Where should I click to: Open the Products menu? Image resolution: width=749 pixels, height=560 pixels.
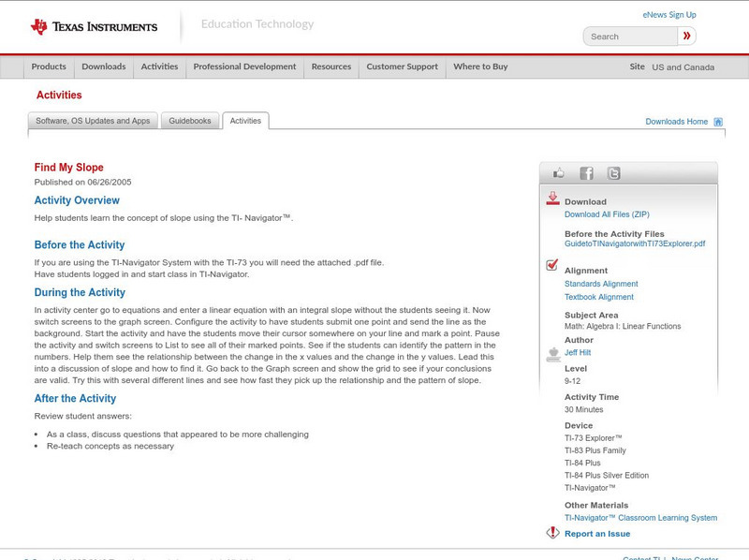click(x=48, y=66)
